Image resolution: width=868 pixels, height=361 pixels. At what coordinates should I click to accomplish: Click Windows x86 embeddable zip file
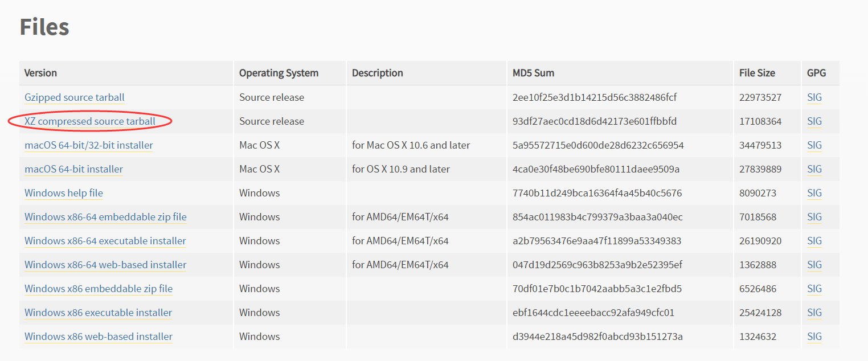click(x=99, y=289)
